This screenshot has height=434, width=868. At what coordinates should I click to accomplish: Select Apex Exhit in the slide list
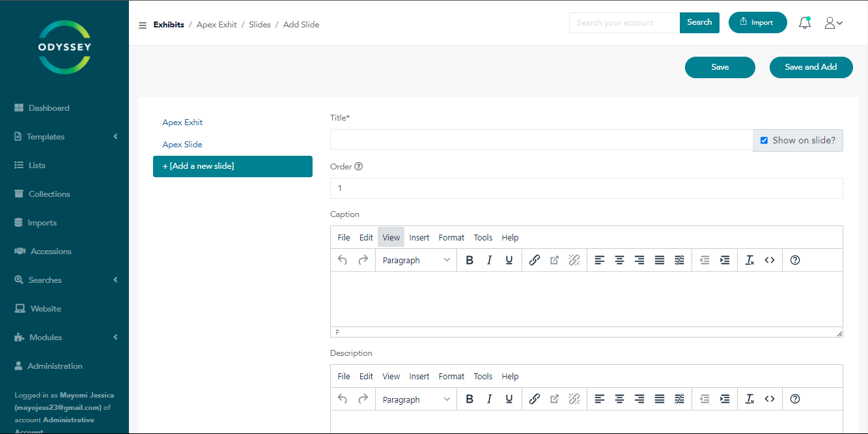(x=182, y=123)
